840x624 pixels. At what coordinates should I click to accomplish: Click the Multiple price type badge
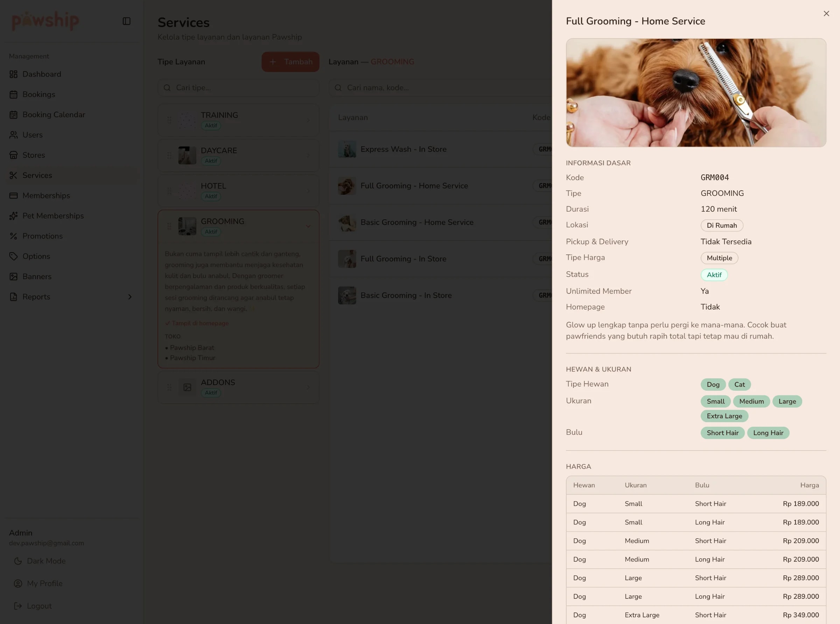pos(719,258)
